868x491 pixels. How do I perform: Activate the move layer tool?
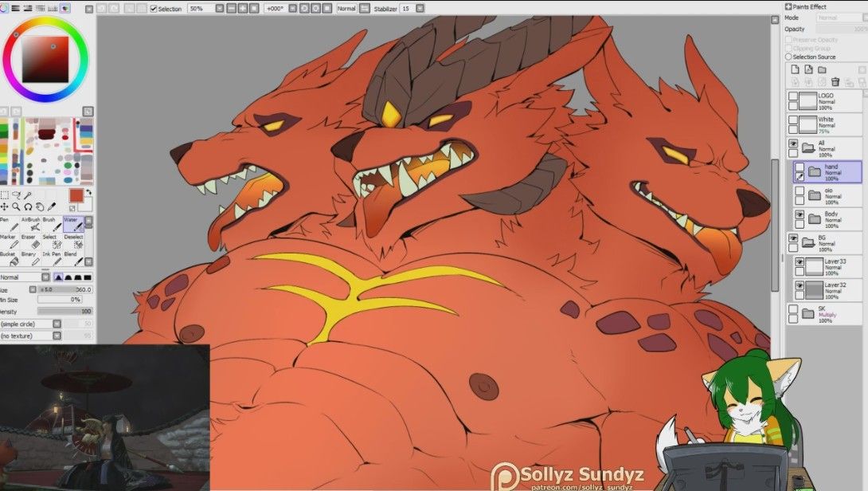pos(5,206)
